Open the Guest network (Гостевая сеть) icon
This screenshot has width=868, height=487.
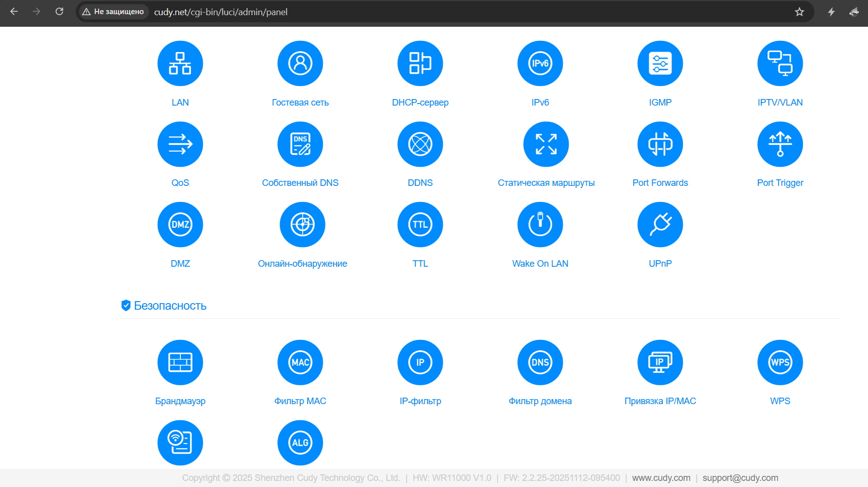(300, 64)
